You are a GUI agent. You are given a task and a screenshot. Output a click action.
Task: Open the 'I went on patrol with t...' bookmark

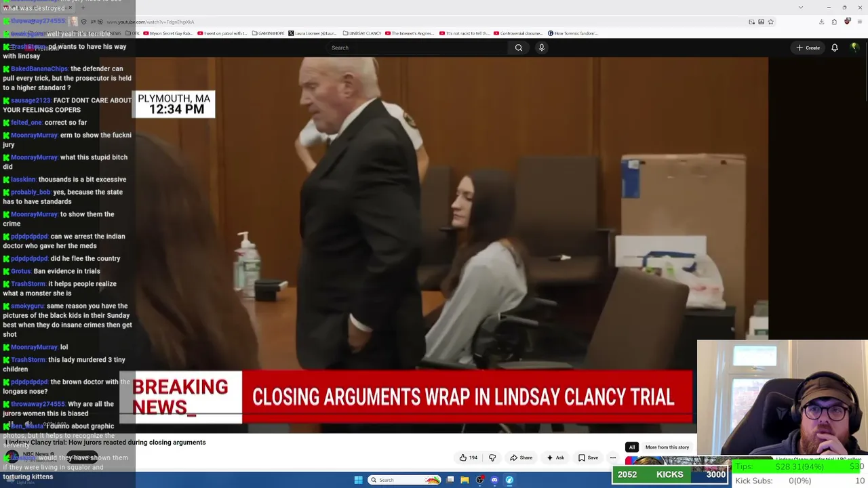click(x=222, y=33)
